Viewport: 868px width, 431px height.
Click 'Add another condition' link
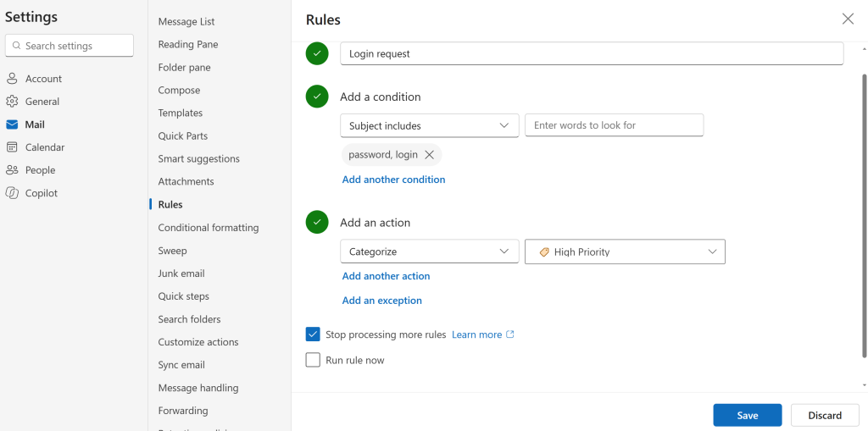coord(393,180)
